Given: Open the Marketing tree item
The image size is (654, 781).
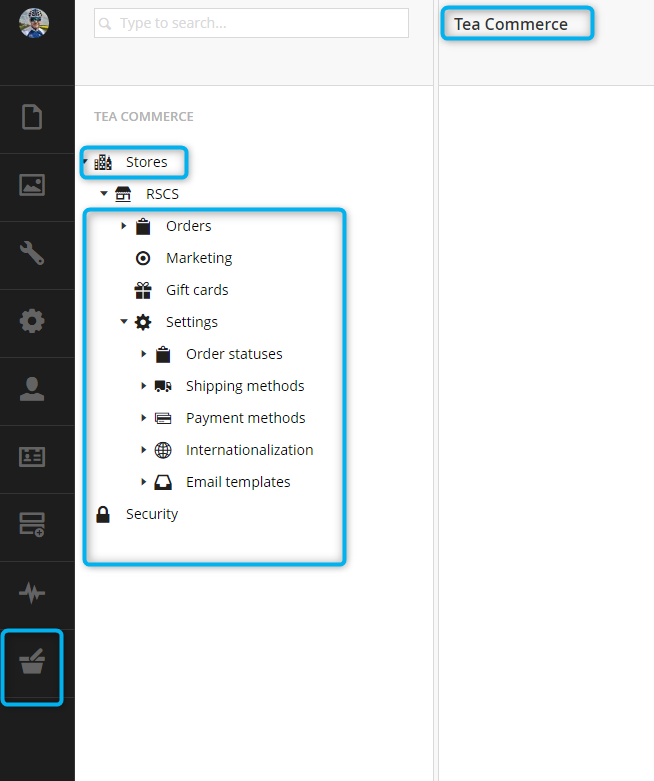Looking at the screenshot, I should [x=199, y=258].
